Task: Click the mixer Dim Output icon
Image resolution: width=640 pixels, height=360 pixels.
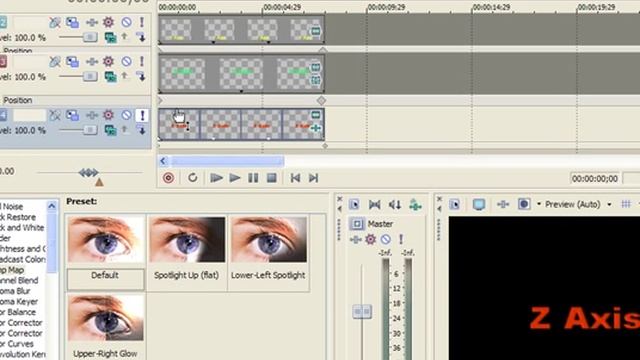Action: 395,204
